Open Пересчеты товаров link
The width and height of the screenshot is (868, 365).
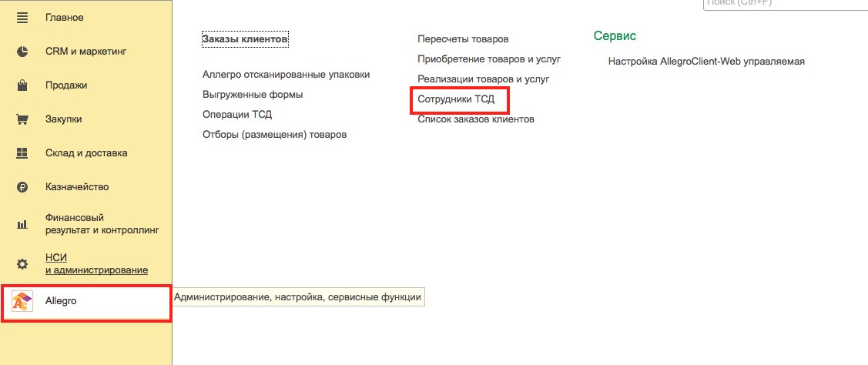(463, 39)
